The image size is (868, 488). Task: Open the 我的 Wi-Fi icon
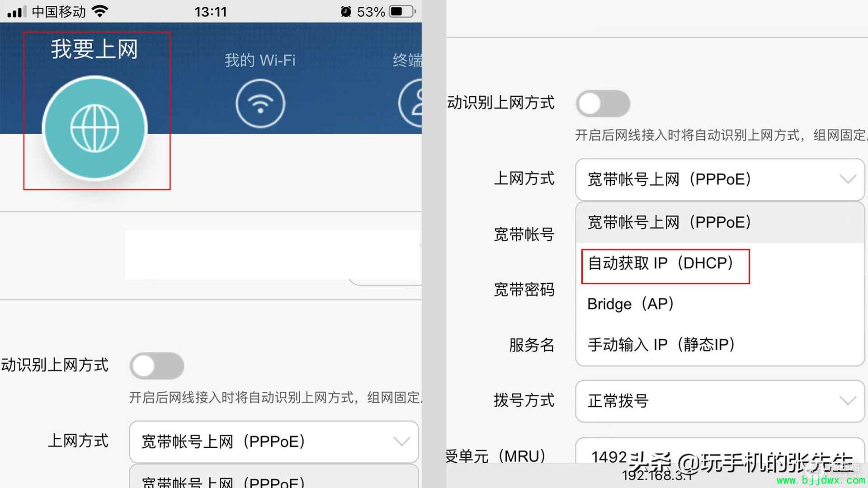pyautogui.click(x=260, y=103)
